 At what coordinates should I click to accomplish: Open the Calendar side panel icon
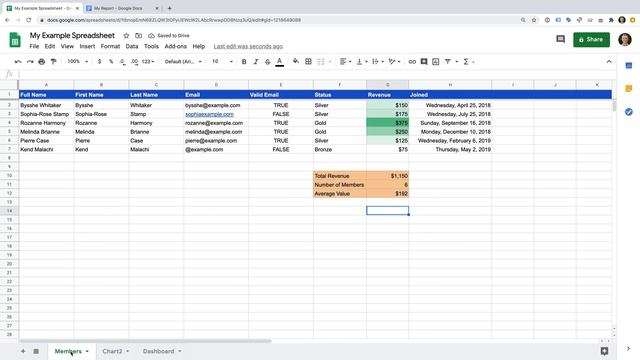(629, 65)
